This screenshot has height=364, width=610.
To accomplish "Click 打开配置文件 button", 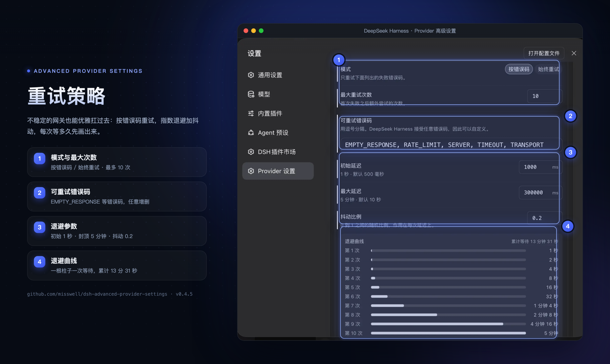I will click(x=544, y=53).
